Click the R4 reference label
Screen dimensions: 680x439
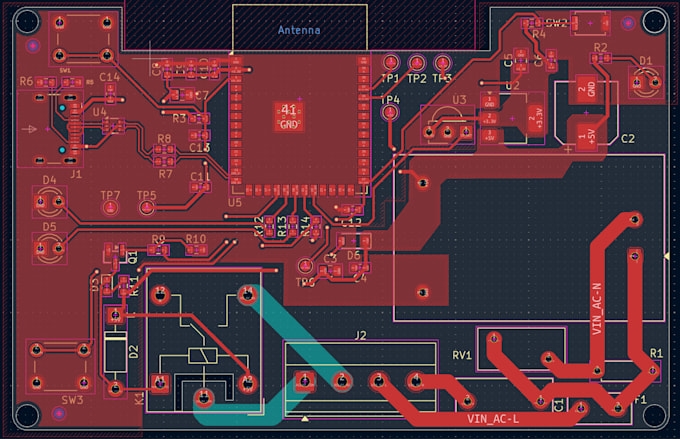pos(539,34)
